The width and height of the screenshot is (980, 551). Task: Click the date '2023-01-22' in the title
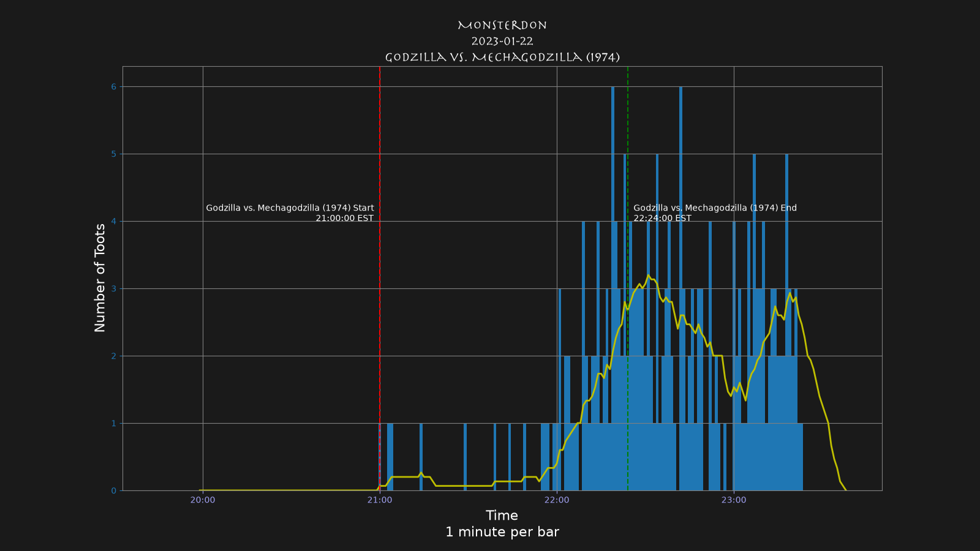coord(502,42)
